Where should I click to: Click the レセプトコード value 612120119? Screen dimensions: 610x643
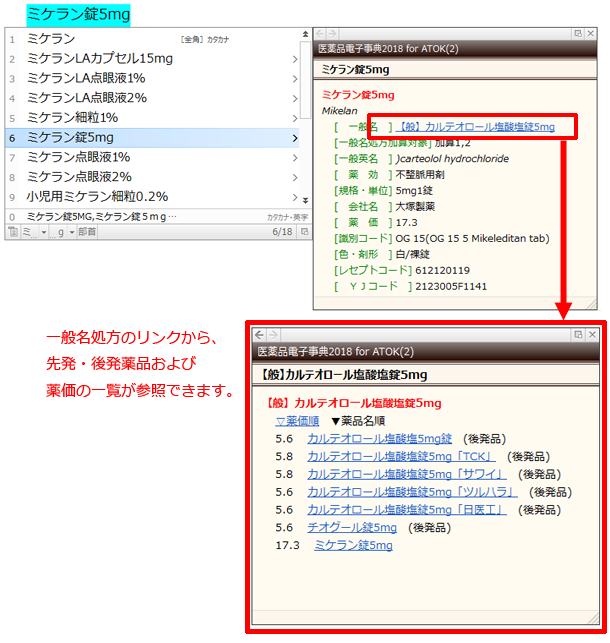click(x=442, y=271)
